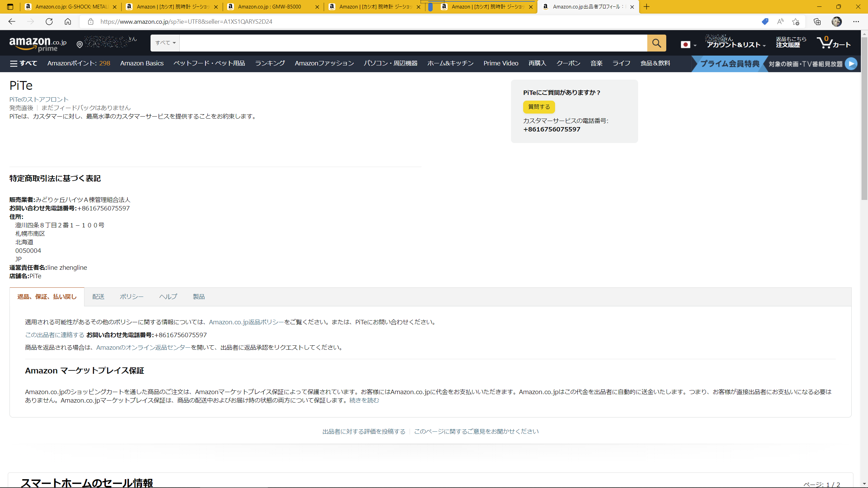Screen dimensions: 868x488
Task: Select the ポリシー tab
Action: click(132, 297)
